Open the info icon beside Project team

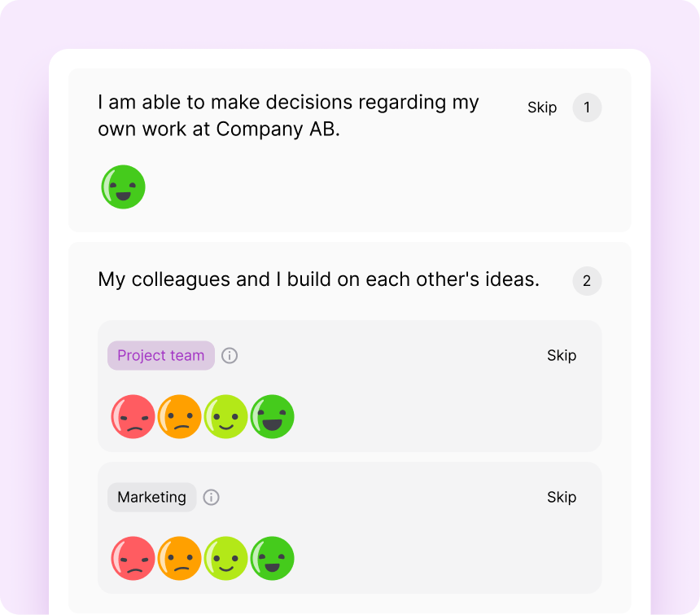click(230, 356)
